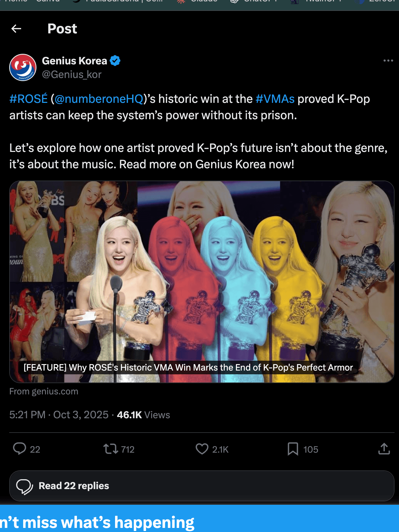
Task: Repost this post using the arrows icon
Action: 110,449
